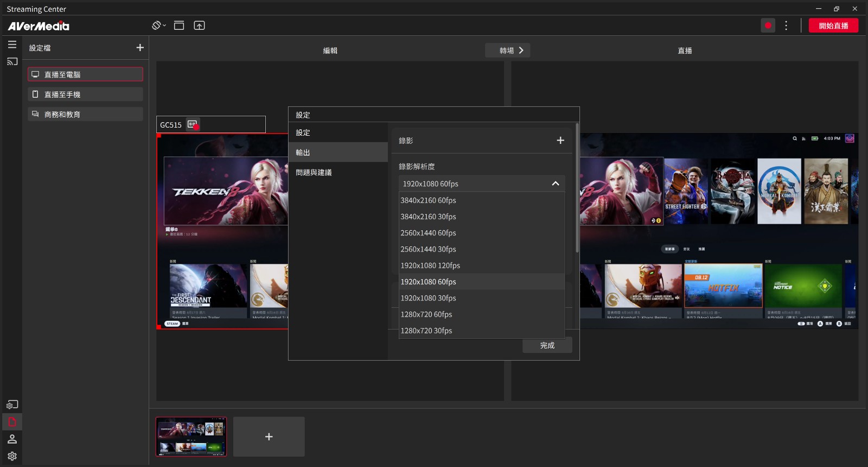This screenshot has height=467, width=868.
Task: Open the hamburger menu in left sidebar
Action: point(12,45)
